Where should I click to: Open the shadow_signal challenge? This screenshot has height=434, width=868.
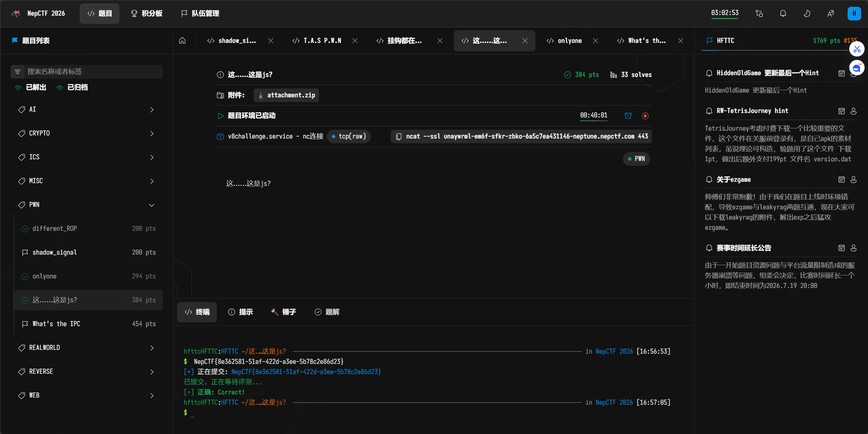[89, 253]
